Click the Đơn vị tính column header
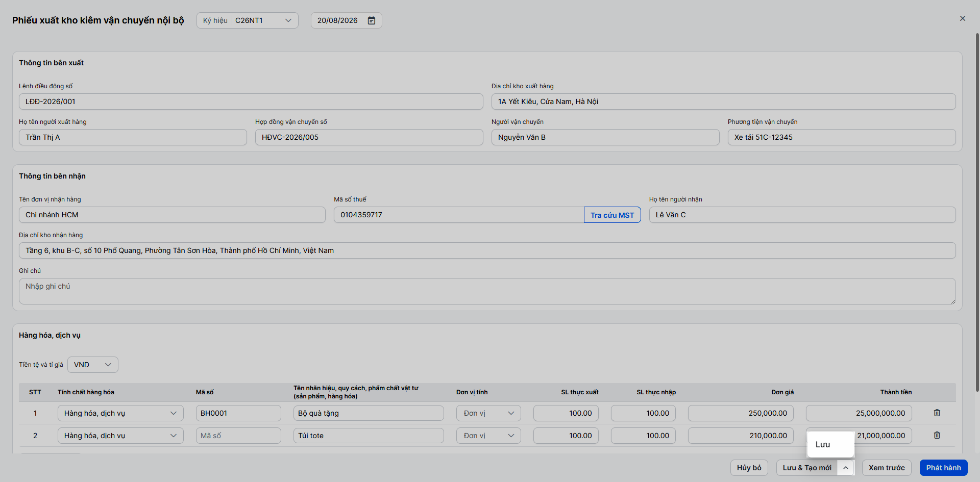Viewport: 980px width, 482px height. (x=472, y=392)
